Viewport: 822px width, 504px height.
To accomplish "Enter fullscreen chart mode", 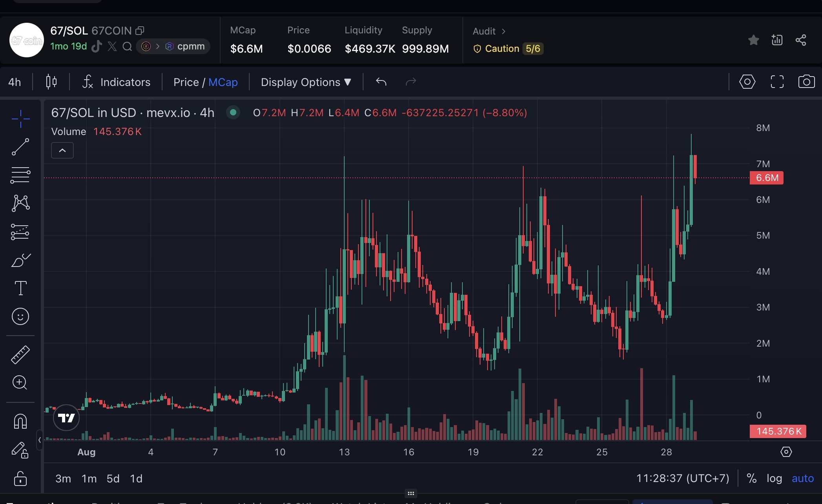I will pos(777,82).
